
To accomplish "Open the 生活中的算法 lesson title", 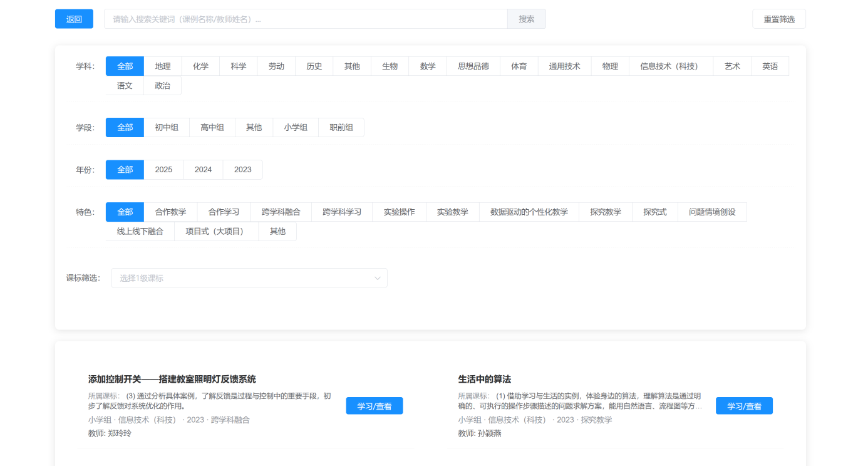I will 485,380.
